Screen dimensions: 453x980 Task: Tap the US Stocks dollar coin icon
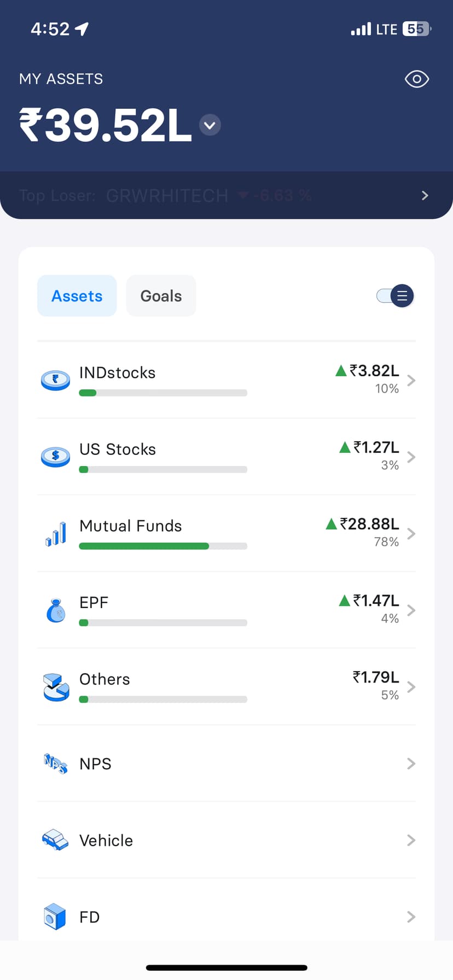(55, 457)
